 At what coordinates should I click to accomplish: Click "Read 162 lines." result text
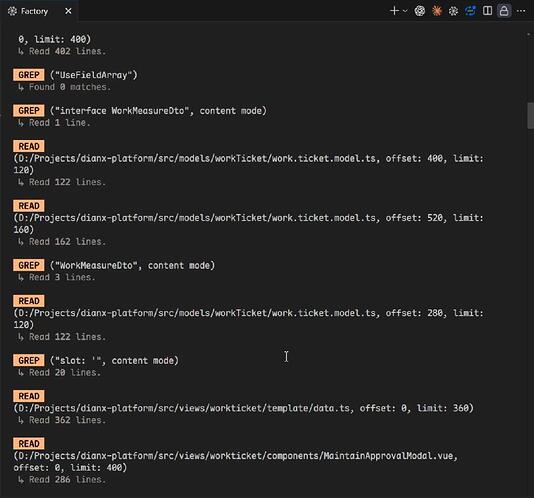tap(67, 242)
